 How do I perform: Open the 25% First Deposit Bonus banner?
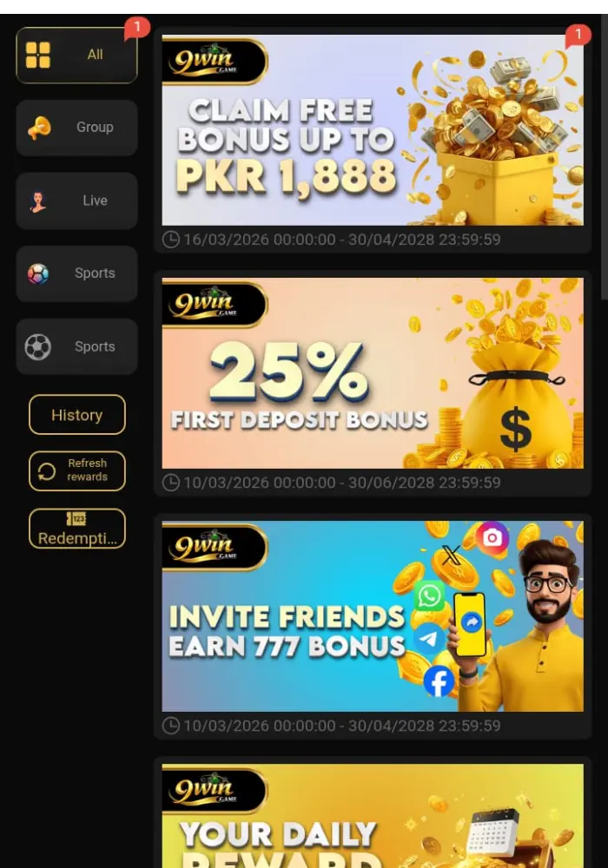pos(373,373)
